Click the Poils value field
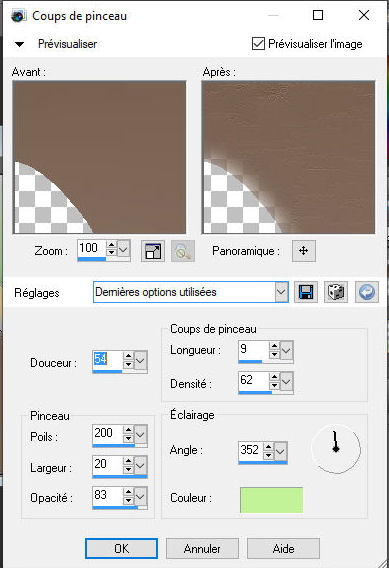Image resolution: width=389 pixels, height=568 pixels. (108, 433)
